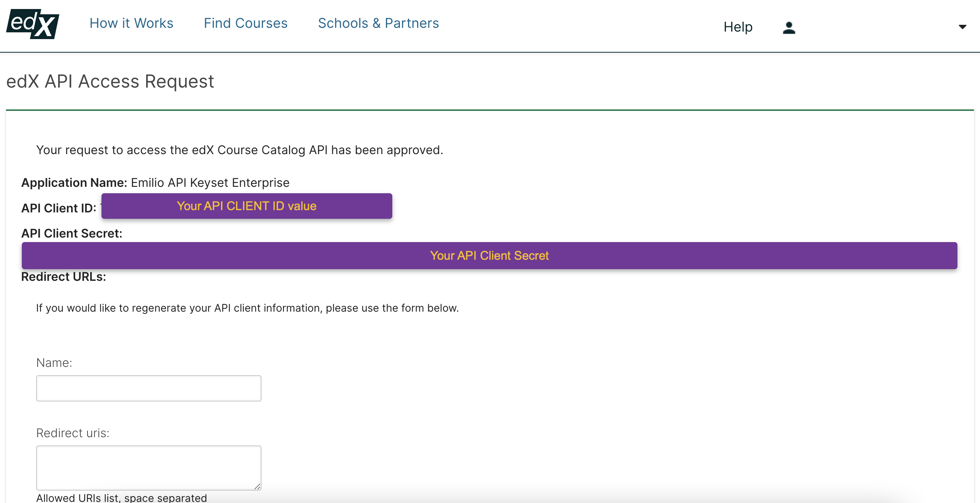
Task: Open the Find Courses navigation item
Action: tap(246, 23)
